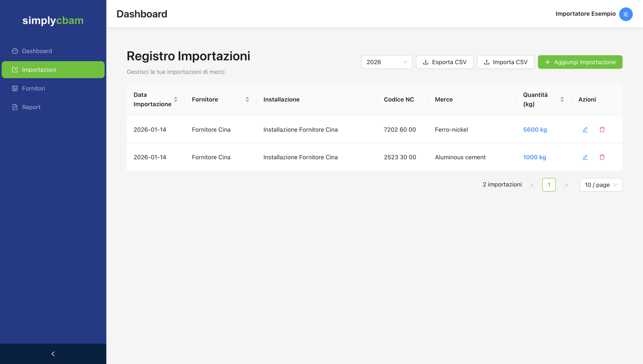This screenshot has height=364, width=643.
Task: Go to next page arrow
Action: [x=566, y=185]
